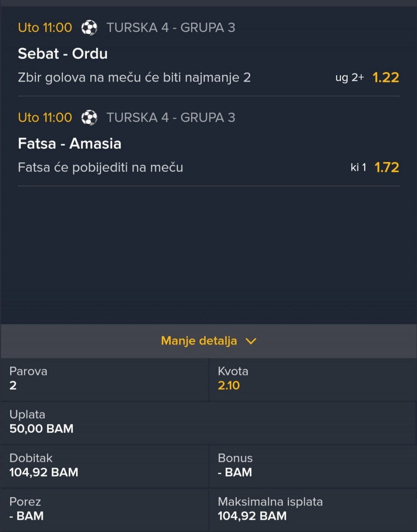Select the 1.22 odds value
This screenshot has height=532, width=417.
point(386,78)
